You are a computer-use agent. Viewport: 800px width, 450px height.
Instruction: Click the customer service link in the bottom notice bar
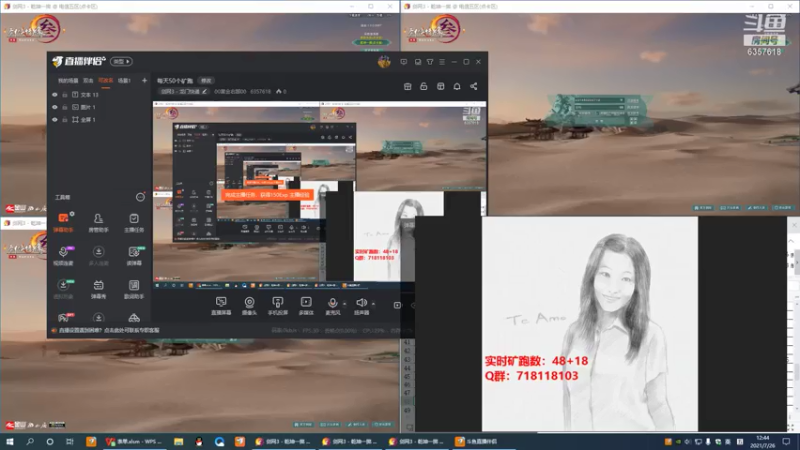point(132,331)
